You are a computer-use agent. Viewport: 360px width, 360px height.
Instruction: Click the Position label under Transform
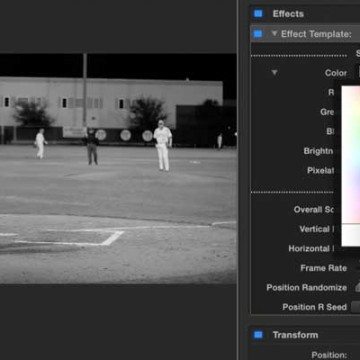pyautogui.click(x=329, y=355)
